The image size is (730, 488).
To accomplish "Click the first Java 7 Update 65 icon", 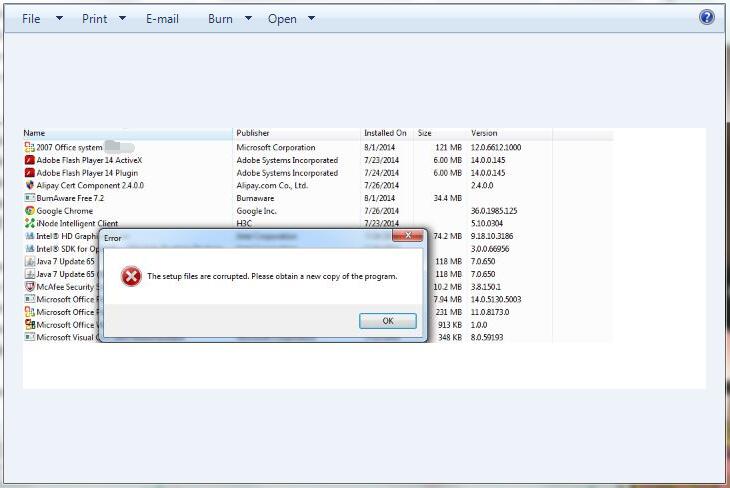I will tap(29, 261).
